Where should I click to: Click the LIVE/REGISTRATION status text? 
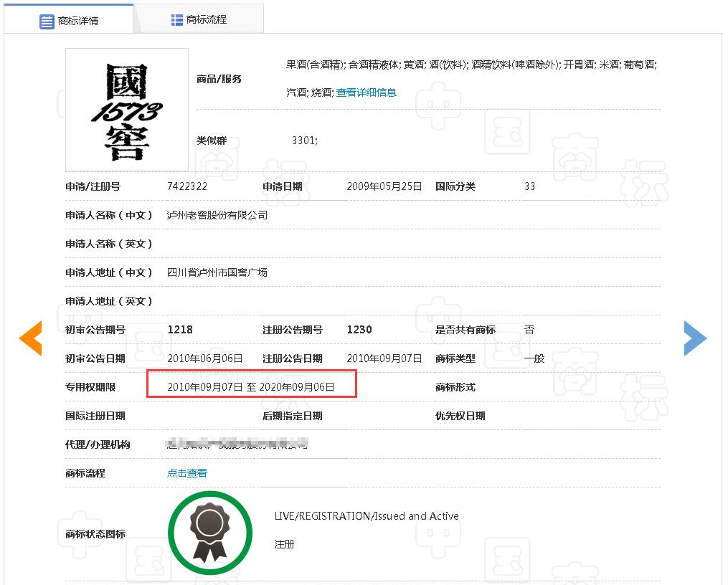click(367, 516)
